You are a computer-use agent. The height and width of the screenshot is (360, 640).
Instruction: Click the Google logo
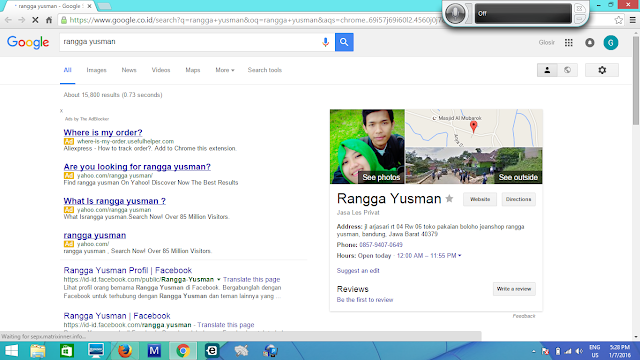(28, 42)
